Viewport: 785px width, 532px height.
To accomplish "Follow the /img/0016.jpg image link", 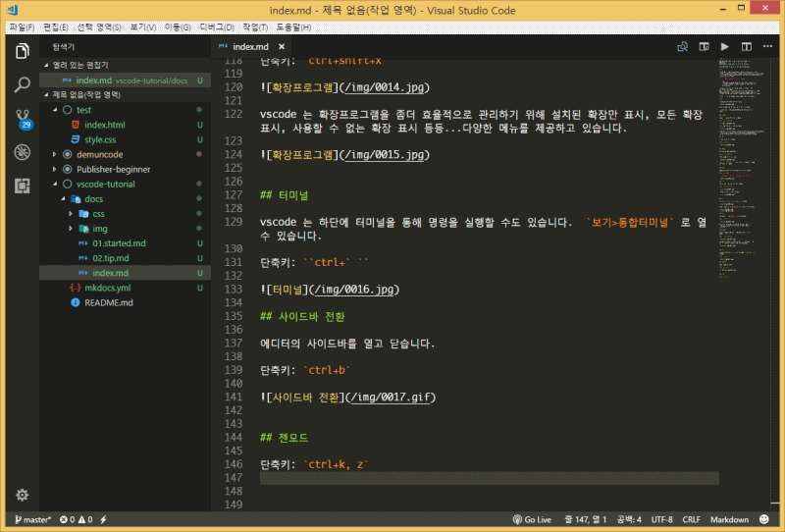I will click(x=354, y=289).
